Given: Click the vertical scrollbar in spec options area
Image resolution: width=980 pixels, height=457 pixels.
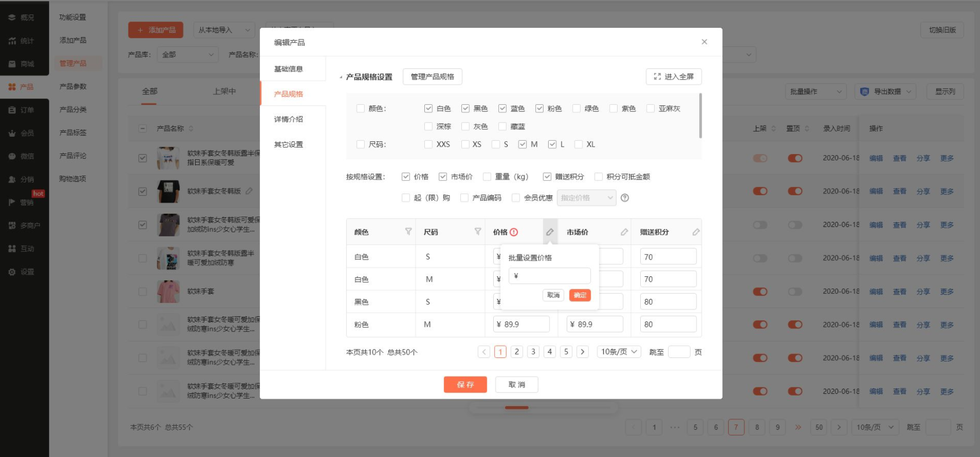Looking at the screenshot, I should pyautogui.click(x=700, y=116).
